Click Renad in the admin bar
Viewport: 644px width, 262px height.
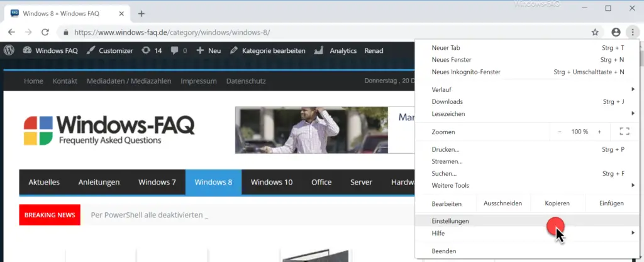click(374, 50)
